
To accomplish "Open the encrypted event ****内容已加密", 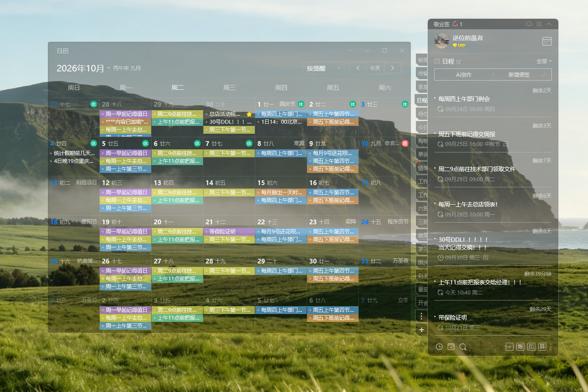I will [125, 122].
